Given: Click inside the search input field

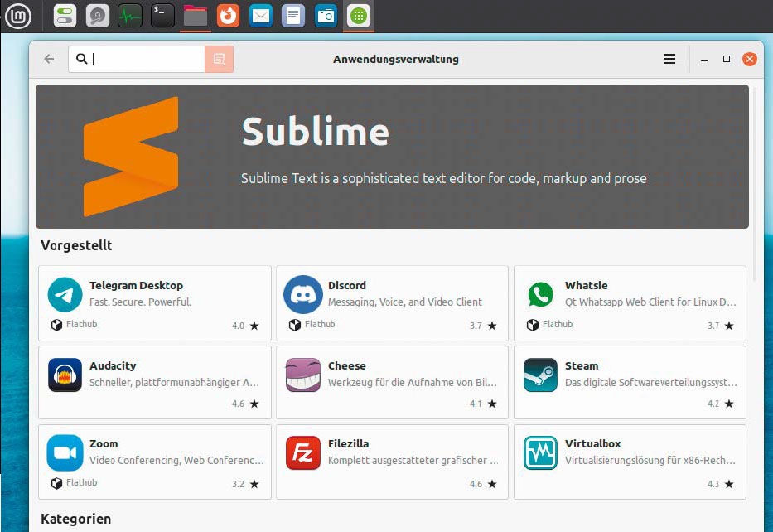Looking at the screenshot, I should pyautogui.click(x=137, y=59).
